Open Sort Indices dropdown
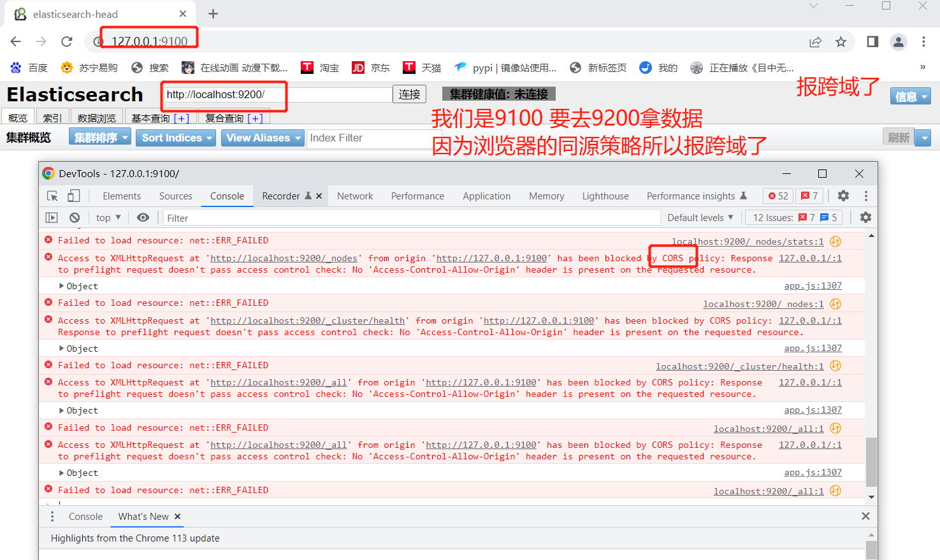940x560 pixels. pos(177,138)
